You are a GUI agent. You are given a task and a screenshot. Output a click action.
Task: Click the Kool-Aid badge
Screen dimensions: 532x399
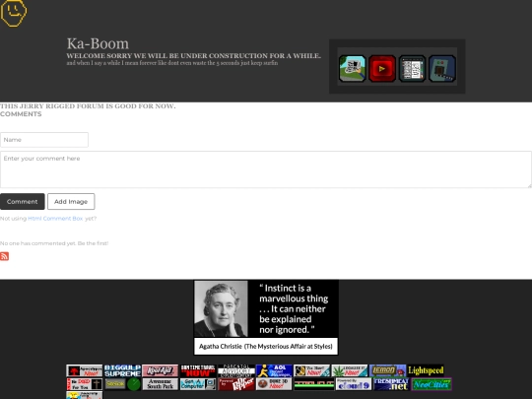pos(161,370)
